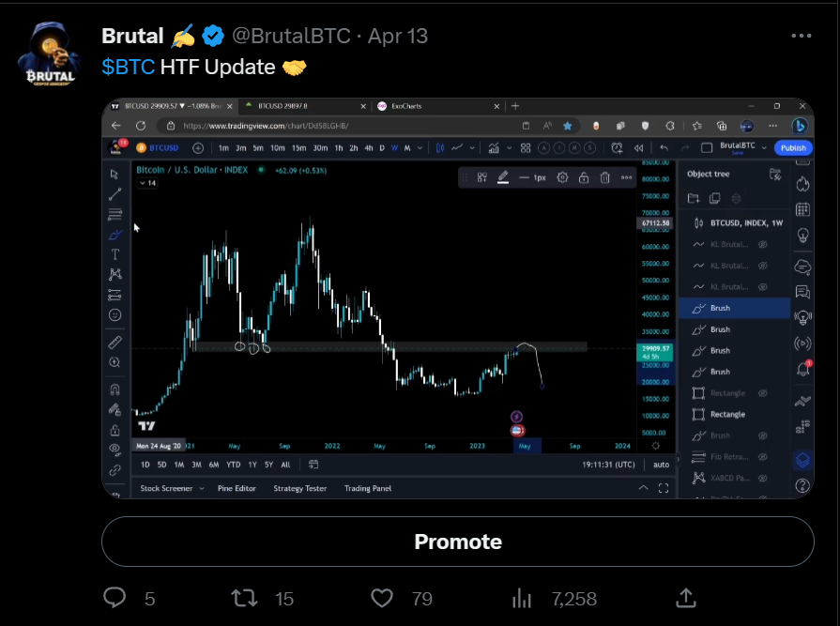Pick the brush line color pencil icon
Screen dimensions: 840x626
(x=502, y=177)
